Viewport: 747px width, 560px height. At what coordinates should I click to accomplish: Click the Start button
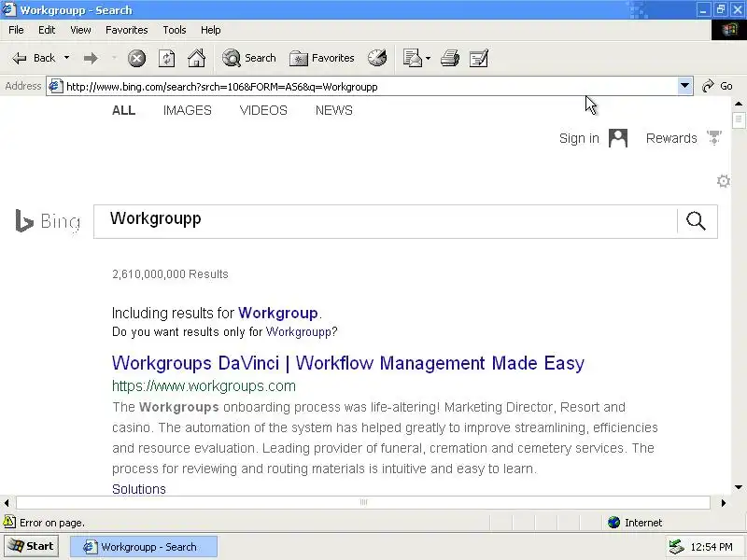(32, 546)
